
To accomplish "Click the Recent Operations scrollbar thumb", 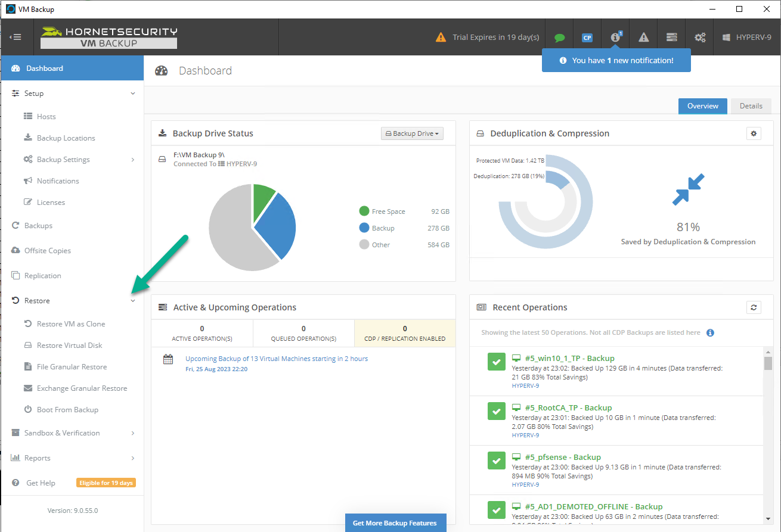I will [768, 363].
